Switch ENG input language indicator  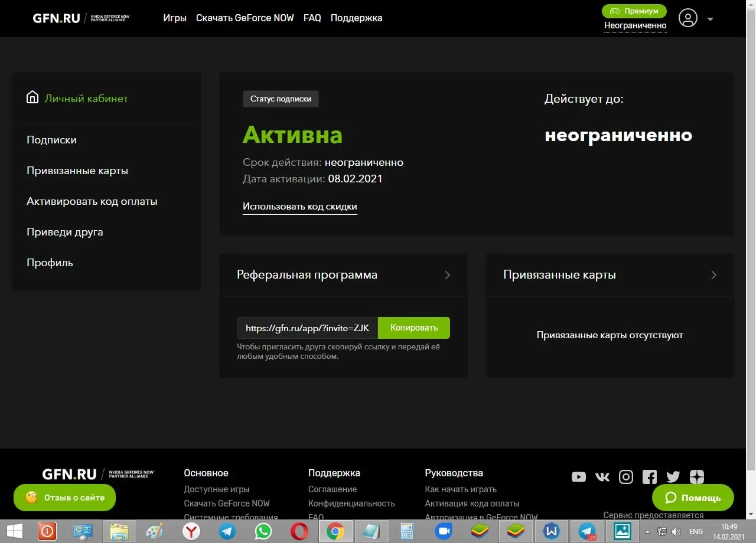696,532
